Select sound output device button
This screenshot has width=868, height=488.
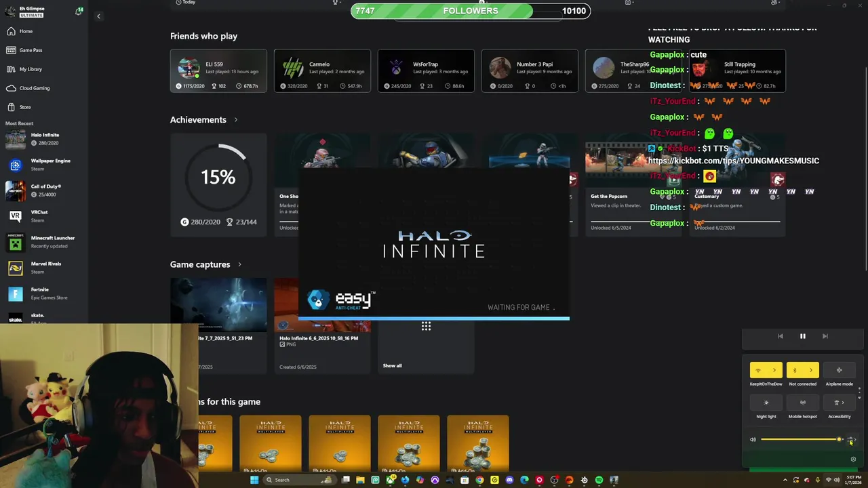coord(852,439)
